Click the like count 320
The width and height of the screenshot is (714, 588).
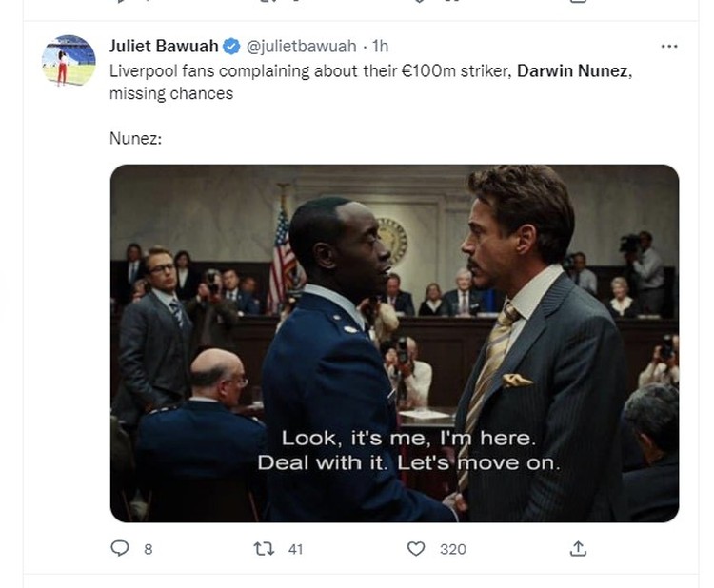453,549
